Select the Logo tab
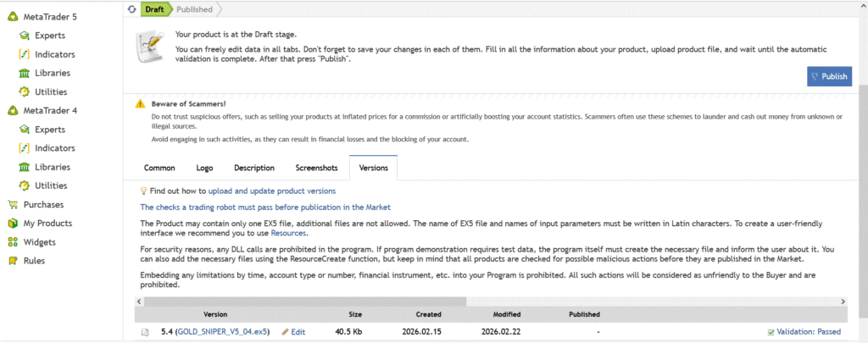The width and height of the screenshot is (868, 343). point(204,168)
